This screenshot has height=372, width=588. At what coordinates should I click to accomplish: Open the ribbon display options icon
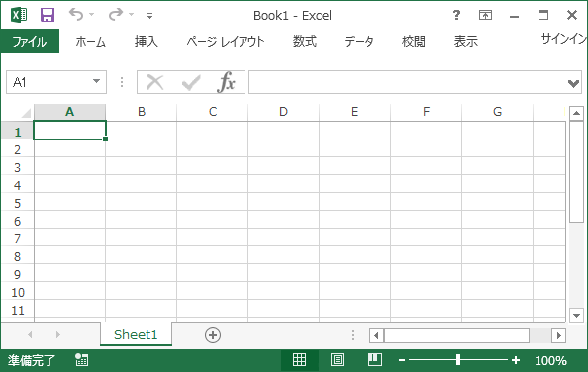[485, 15]
